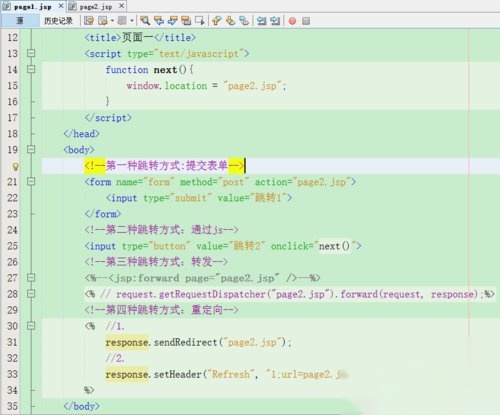500x415 pixels.
Task: Click the closing </form> tag
Action: pos(103,214)
